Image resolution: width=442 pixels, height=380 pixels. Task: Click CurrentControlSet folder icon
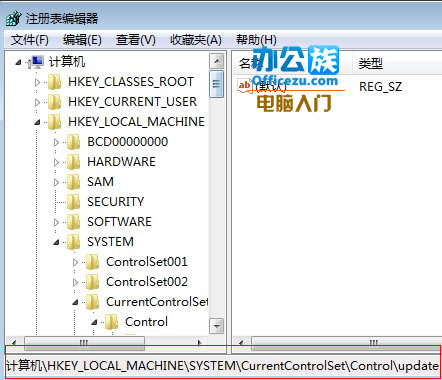tap(92, 302)
